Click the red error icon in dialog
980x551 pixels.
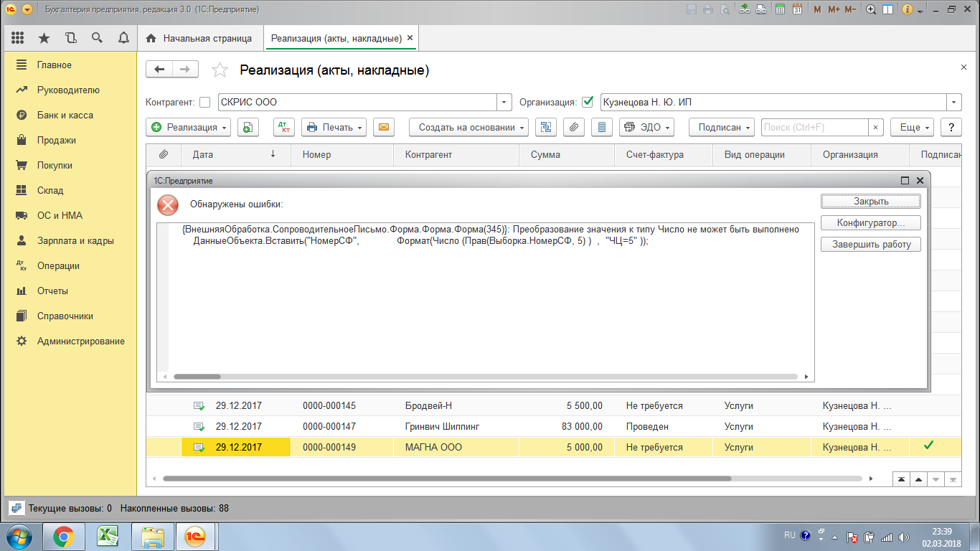pyautogui.click(x=168, y=205)
